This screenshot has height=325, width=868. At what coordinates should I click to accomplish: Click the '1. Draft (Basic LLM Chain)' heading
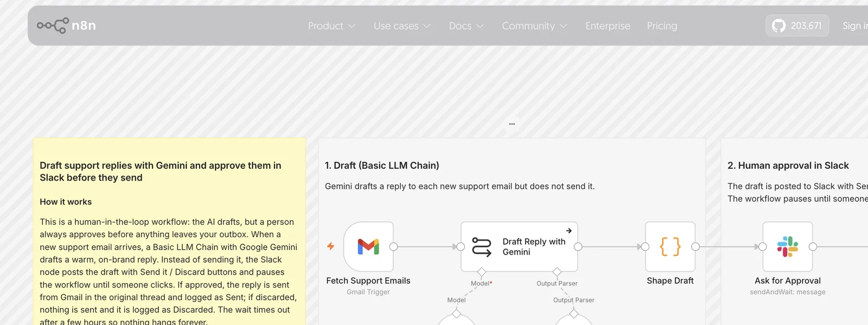382,165
